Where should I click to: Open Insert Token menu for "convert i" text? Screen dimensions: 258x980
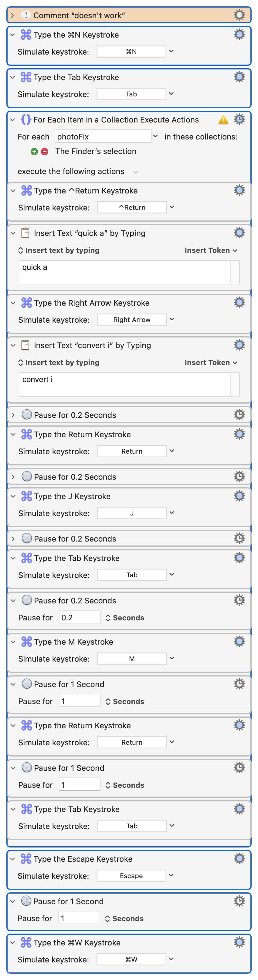coord(211,363)
